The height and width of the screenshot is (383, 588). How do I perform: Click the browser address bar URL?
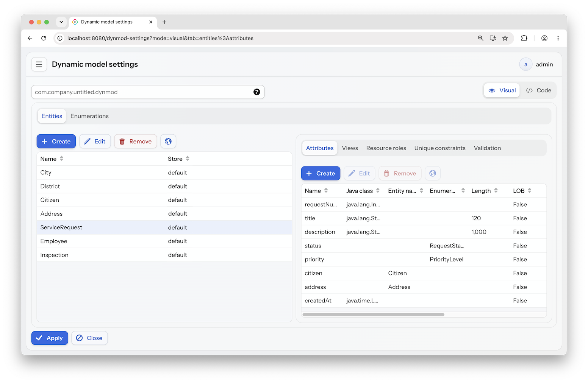(x=160, y=38)
